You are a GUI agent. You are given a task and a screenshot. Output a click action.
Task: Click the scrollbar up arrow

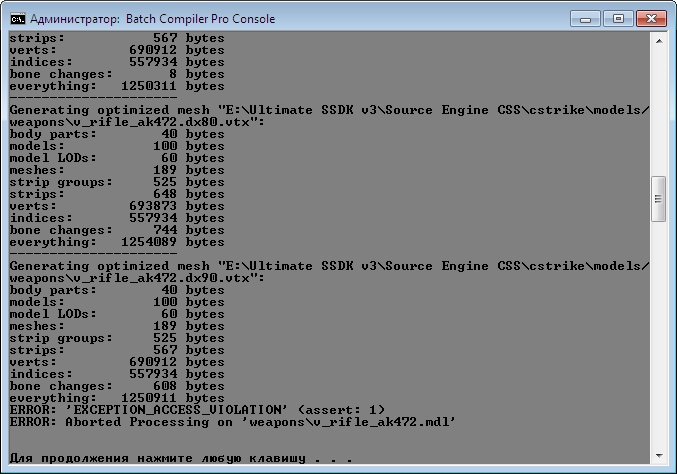[659, 41]
